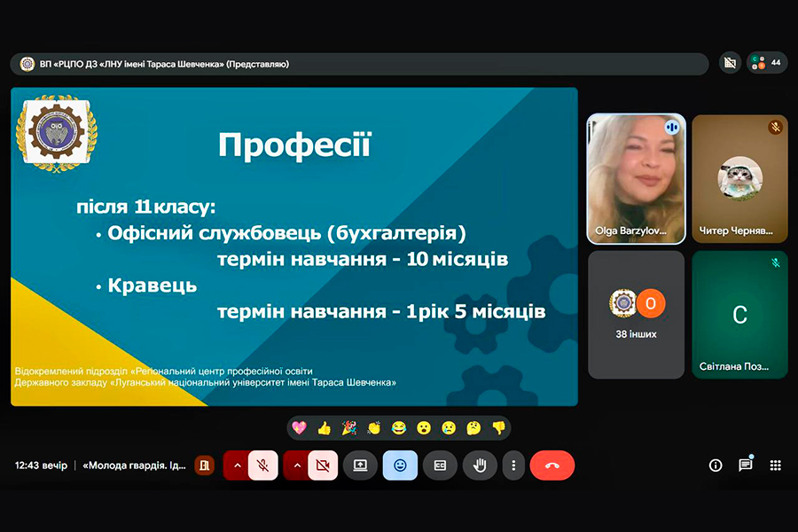Screen dimensions: 798x532
Task: Turn on closed captions
Action: click(440, 465)
